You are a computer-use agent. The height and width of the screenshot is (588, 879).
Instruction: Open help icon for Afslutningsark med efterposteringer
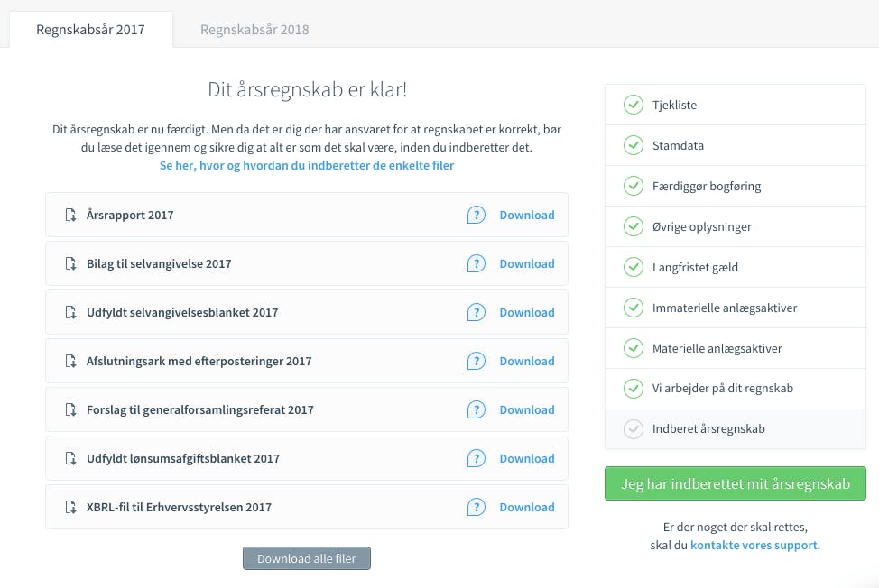tap(476, 362)
